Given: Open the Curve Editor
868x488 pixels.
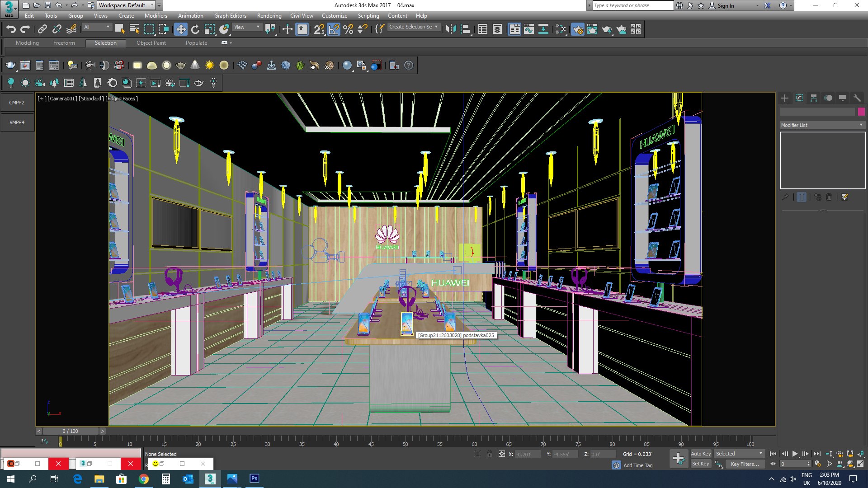Looking at the screenshot, I should [529, 29].
